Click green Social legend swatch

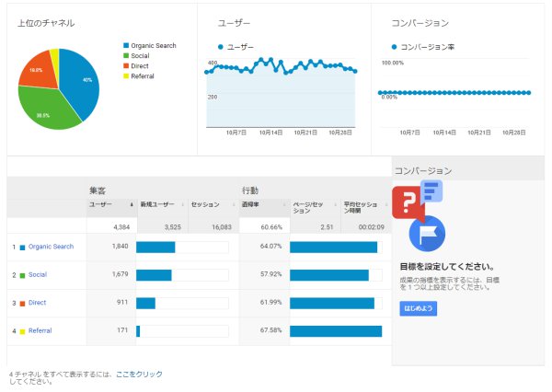point(126,55)
